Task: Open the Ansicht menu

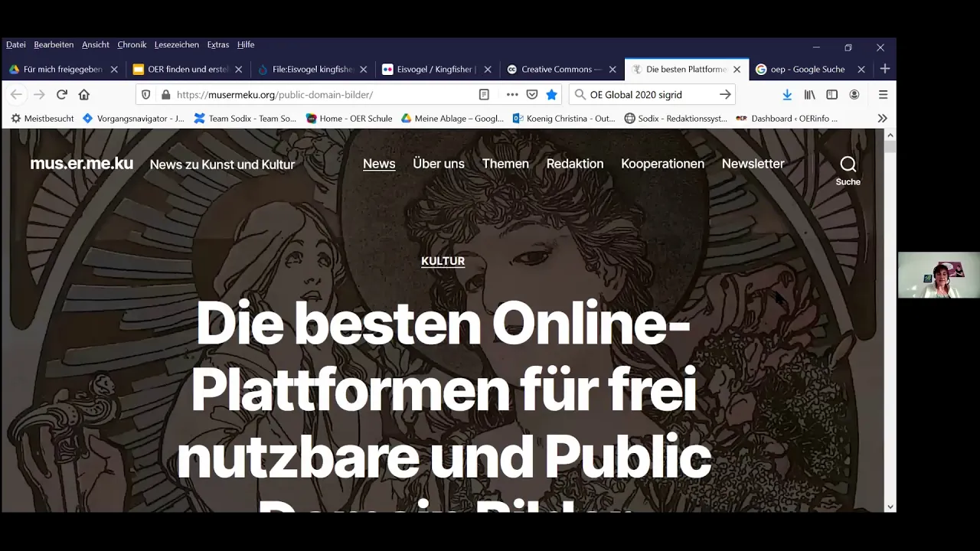Action: tap(96, 44)
